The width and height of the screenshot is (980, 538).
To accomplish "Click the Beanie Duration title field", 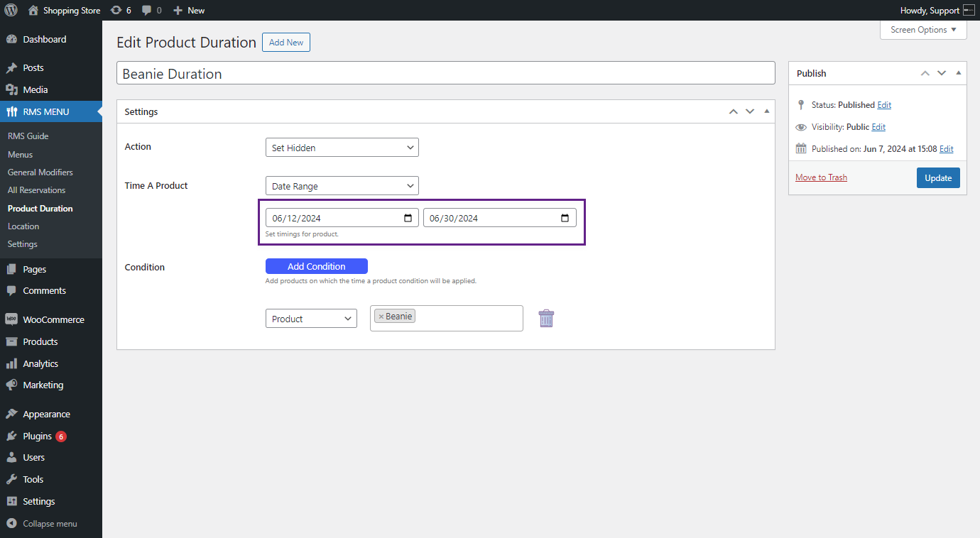I will tap(445, 73).
